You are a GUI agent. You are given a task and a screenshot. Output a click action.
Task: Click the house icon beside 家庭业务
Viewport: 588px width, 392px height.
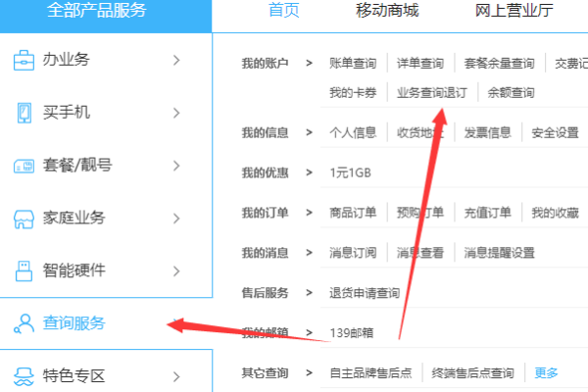click(24, 219)
